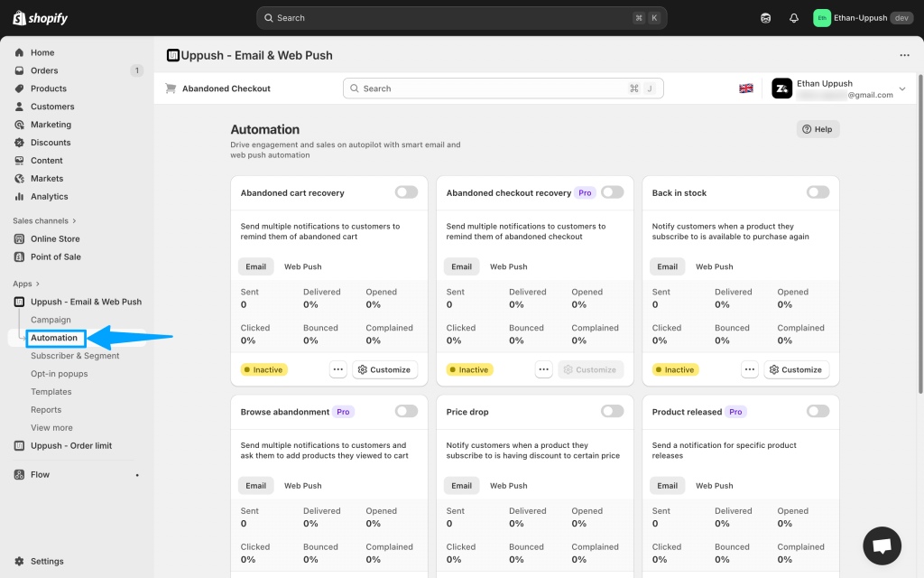Viewport: 924px width, 578px height.
Task: Open Discounts via its sidebar icon
Action: [x=20, y=143]
